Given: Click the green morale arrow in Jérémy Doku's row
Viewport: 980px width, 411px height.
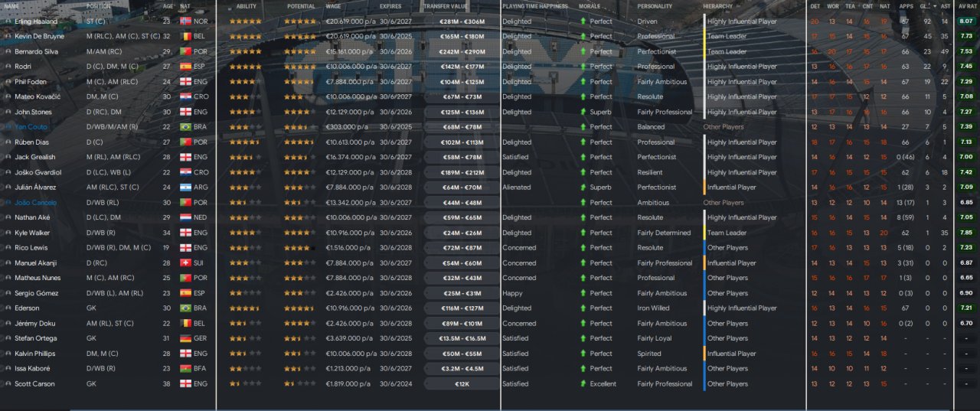Looking at the screenshot, I should (x=583, y=324).
